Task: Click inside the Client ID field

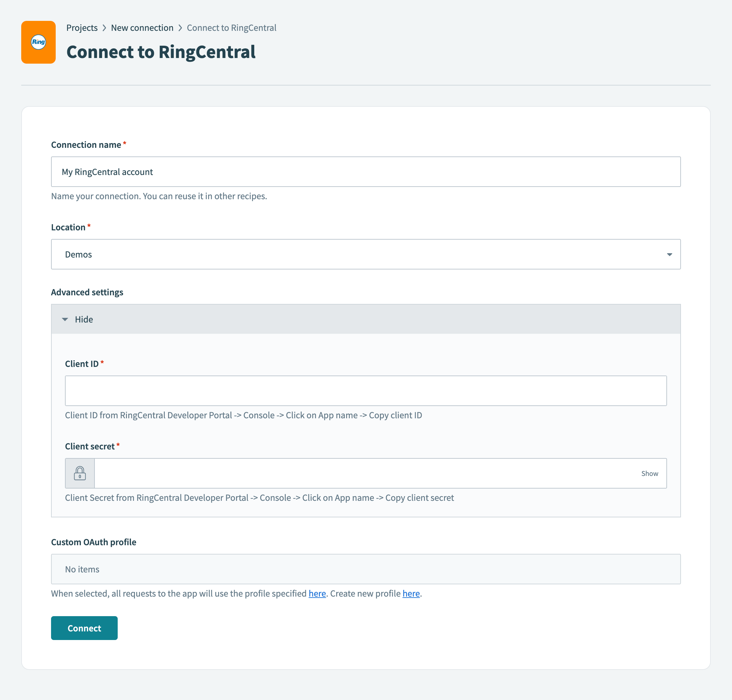Action: pos(366,390)
